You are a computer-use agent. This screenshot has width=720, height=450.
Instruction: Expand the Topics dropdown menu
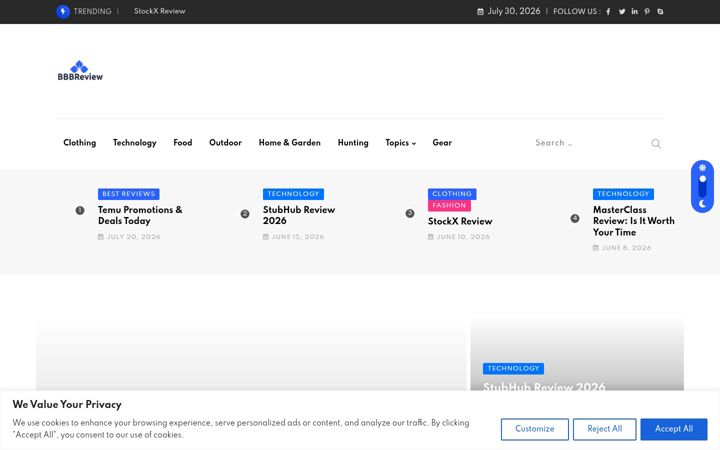pyautogui.click(x=400, y=143)
